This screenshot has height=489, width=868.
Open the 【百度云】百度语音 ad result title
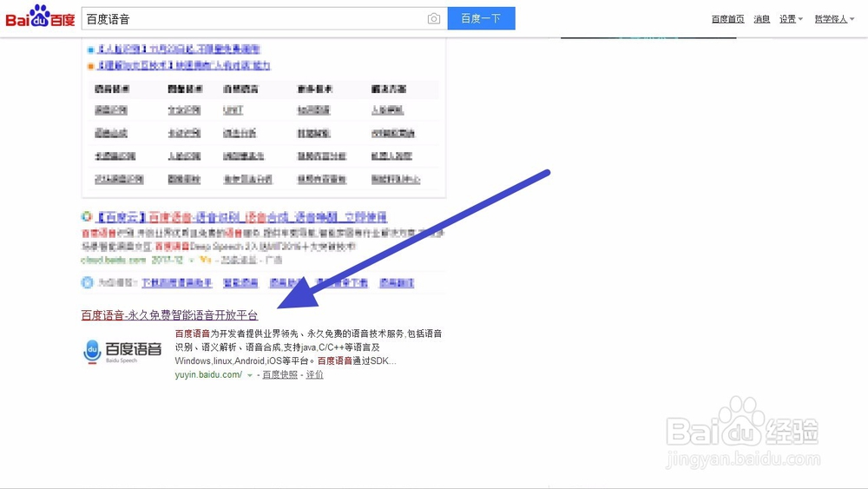pyautogui.click(x=241, y=217)
